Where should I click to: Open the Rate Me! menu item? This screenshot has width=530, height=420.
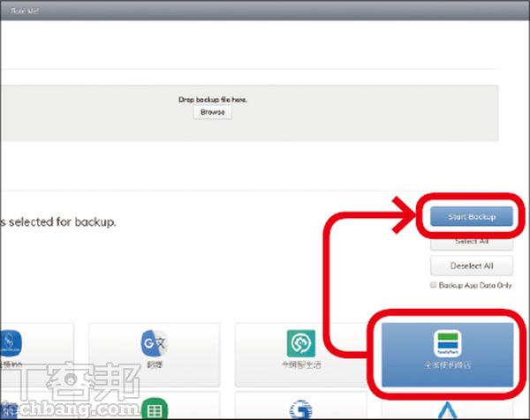tap(25, 11)
